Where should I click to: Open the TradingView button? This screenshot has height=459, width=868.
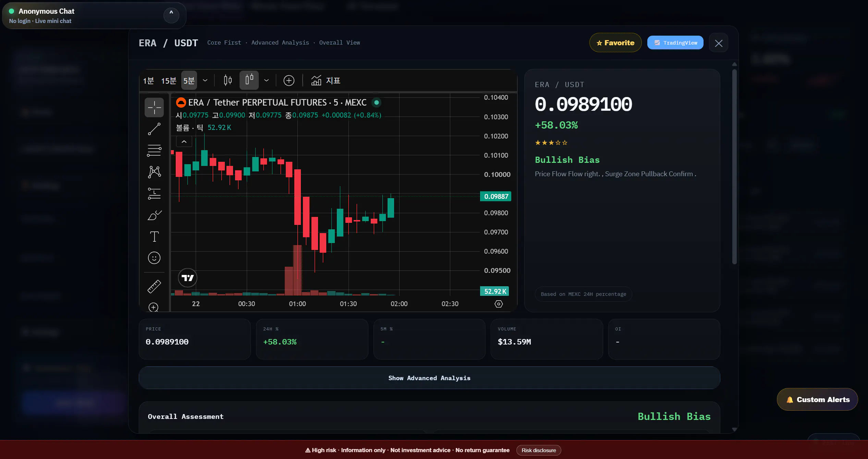pyautogui.click(x=675, y=43)
